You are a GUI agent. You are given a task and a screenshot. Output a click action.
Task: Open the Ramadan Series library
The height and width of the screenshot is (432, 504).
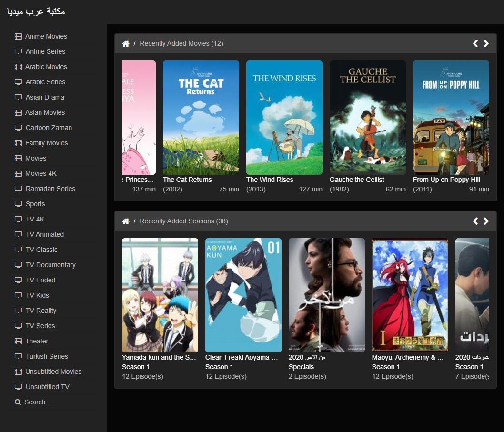click(50, 189)
